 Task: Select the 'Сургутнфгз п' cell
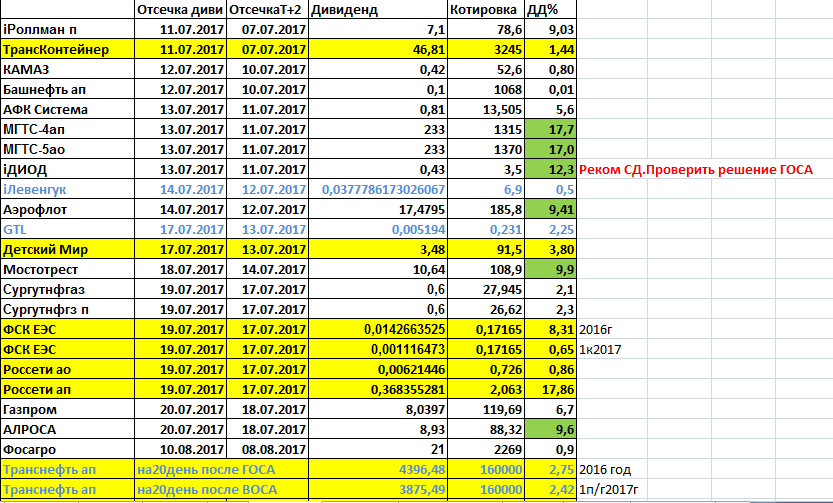(67, 309)
